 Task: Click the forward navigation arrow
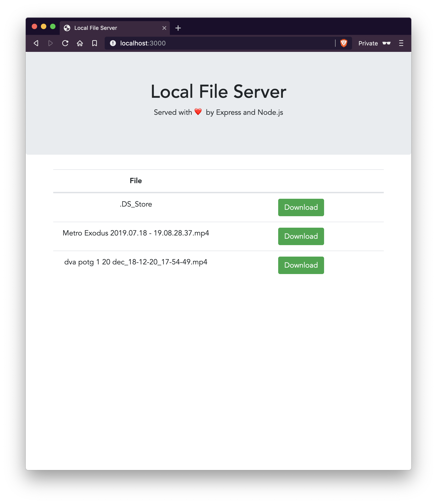tap(50, 43)
